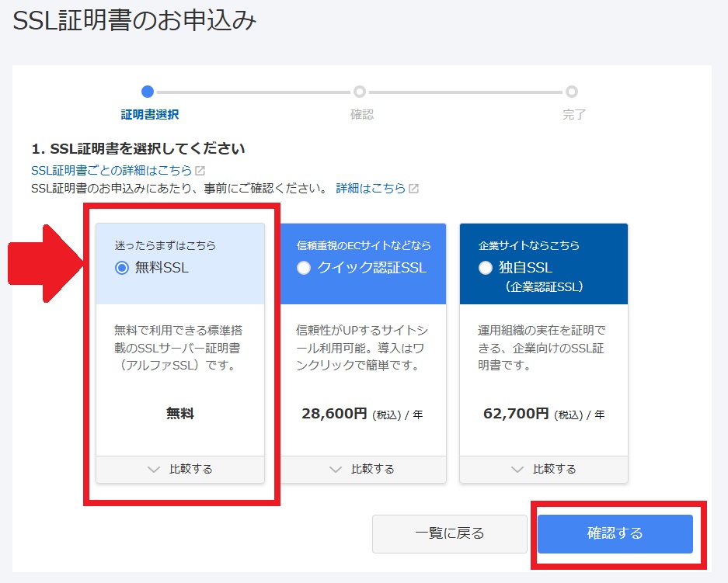
Task: Select the 無料SSL radio button
Action: click(122, 268)
